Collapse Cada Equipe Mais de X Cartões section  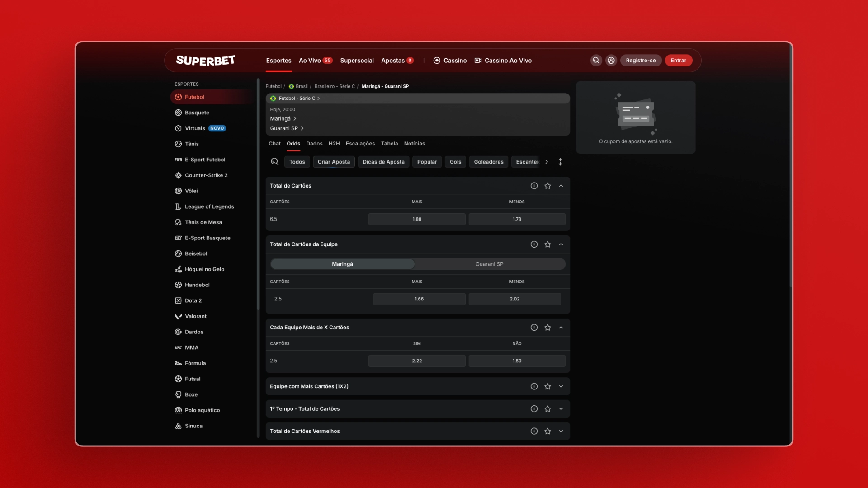pyautogui.click(x=561, y=328)
